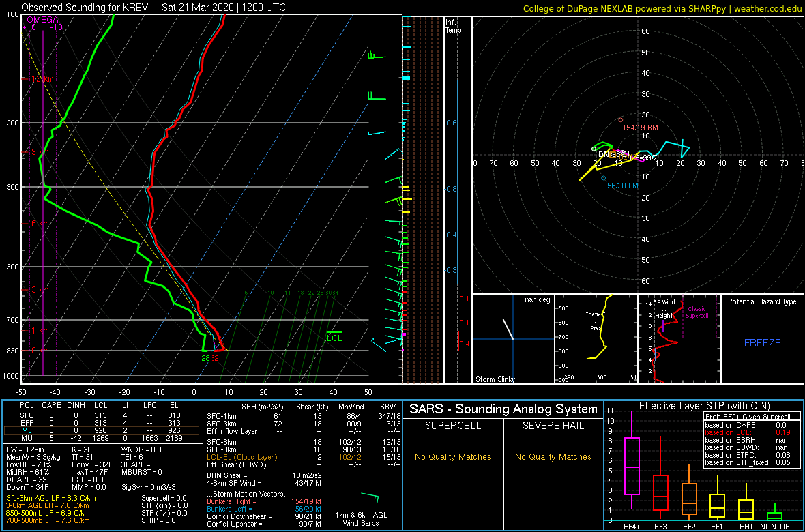
Task: Select the magenta OMEGA label on the skew-T
Action: (42, 20)
